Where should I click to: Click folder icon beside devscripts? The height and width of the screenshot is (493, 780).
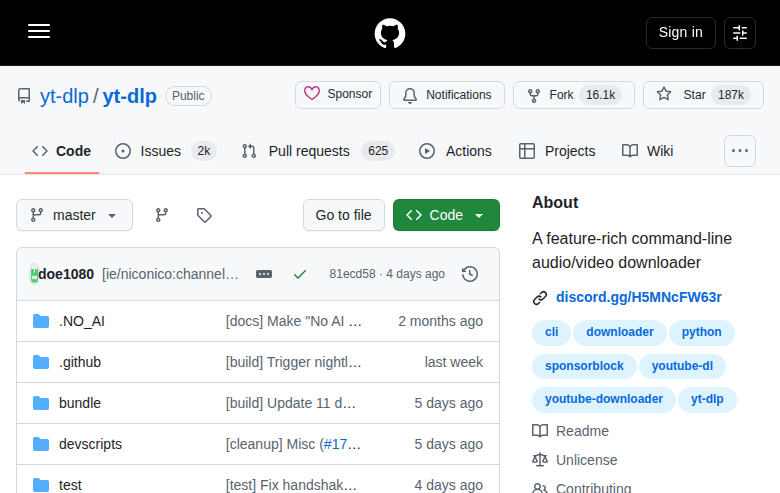coord(41,444)
